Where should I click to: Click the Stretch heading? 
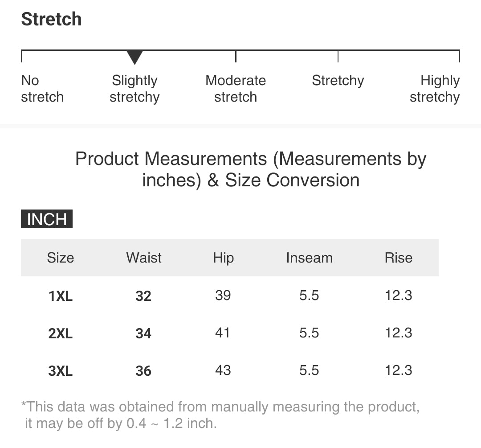[52, 19]
